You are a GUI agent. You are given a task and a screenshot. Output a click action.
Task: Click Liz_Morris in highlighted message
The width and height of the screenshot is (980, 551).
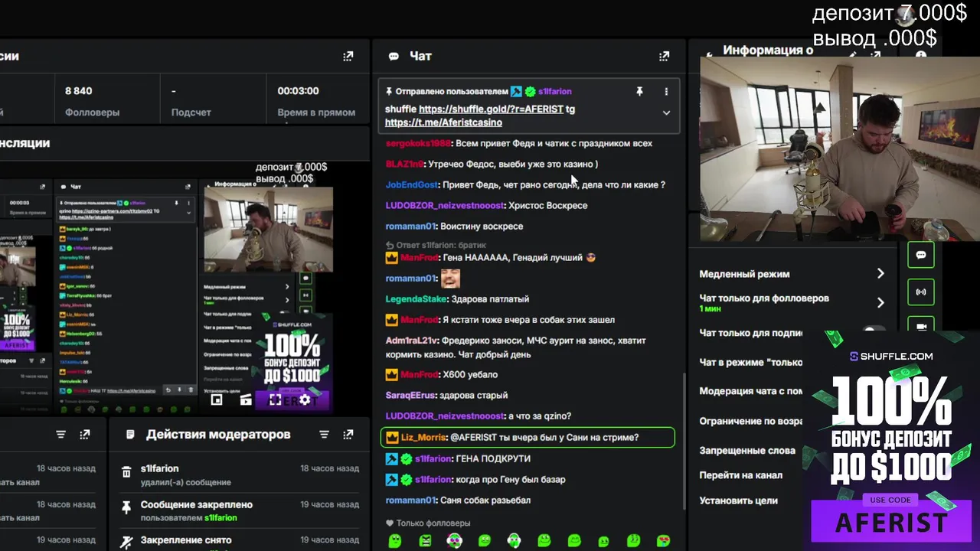coord(423,438)
